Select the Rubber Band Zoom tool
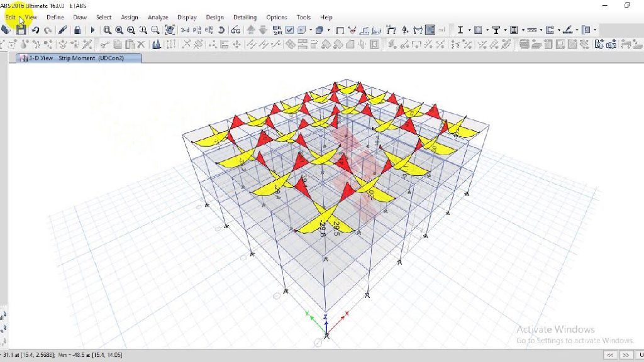644x362 pixels. pyautogui.click(x=107, y=30)
